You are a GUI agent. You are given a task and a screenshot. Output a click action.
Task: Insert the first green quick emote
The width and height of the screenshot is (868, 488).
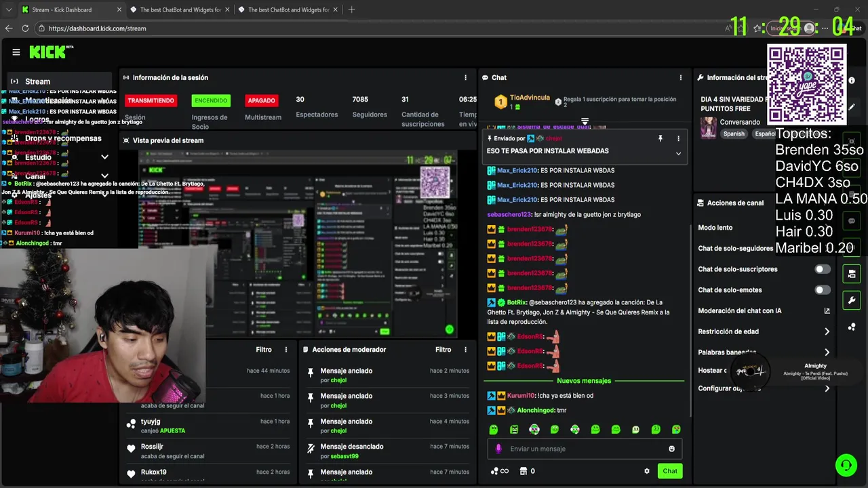(494, 429)
